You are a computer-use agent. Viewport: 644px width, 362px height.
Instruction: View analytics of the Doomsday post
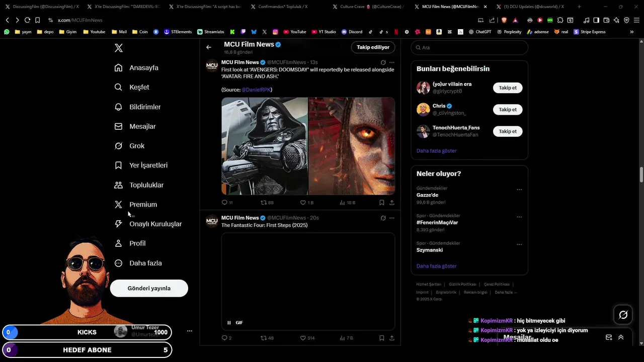[x=347, y=203]
